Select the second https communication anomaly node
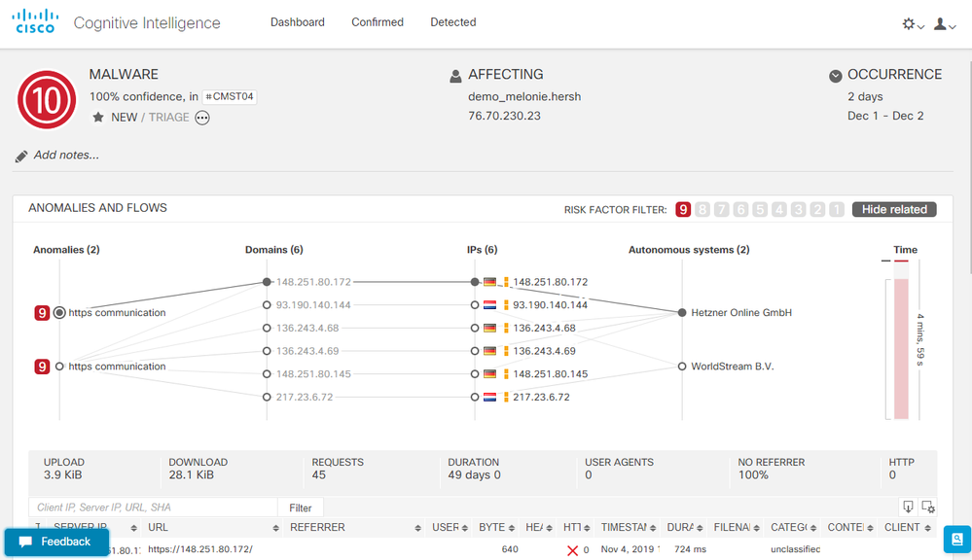Screen dimensions: 972x560 (x=59, y=367)
